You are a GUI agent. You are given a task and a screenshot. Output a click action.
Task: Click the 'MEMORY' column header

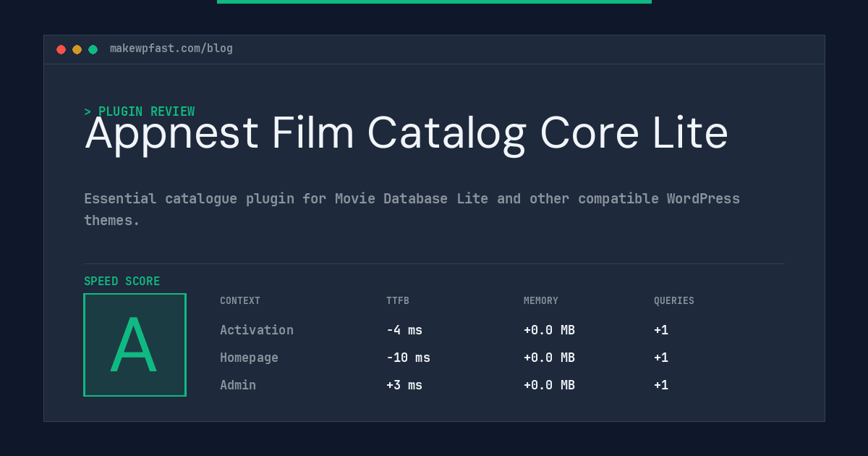541,300
